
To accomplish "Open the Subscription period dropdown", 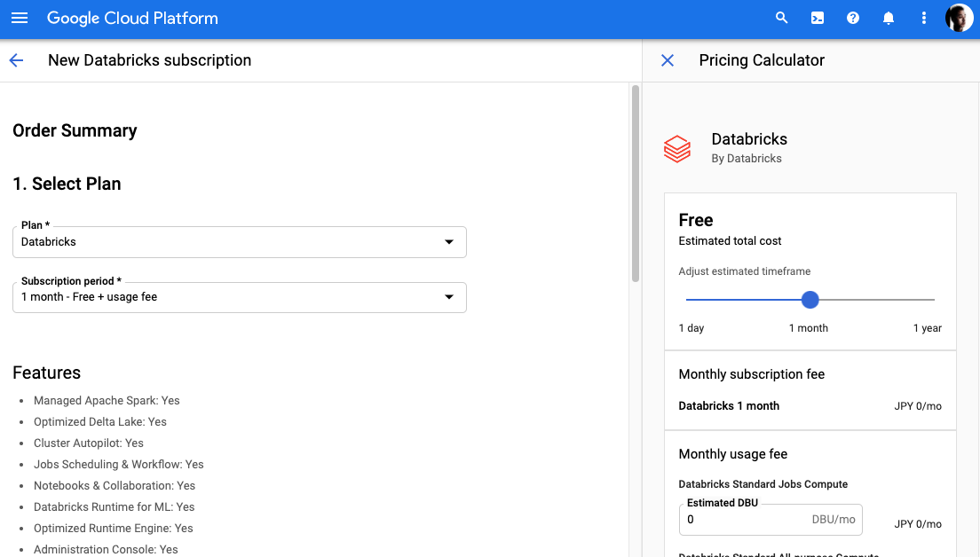I will tap(240, 297).
